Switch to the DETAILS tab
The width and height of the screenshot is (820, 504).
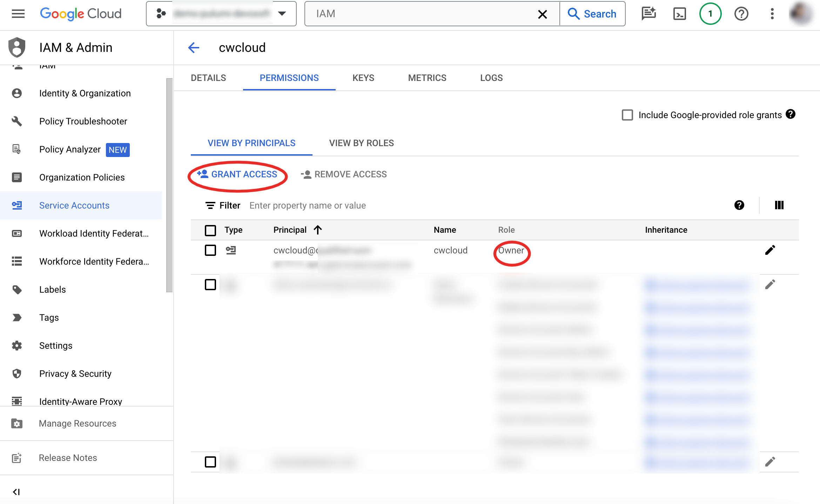pos(208,78)
